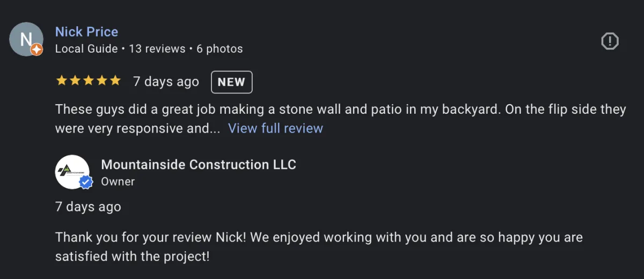Open Mountainside Construction LLC owner name

click(x=199, y=164)
